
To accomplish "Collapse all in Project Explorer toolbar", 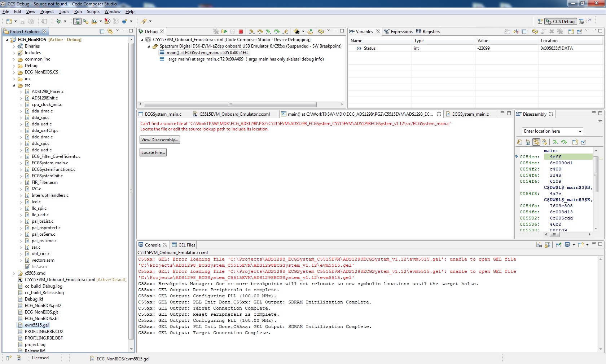I will click(x=102, y=32).
